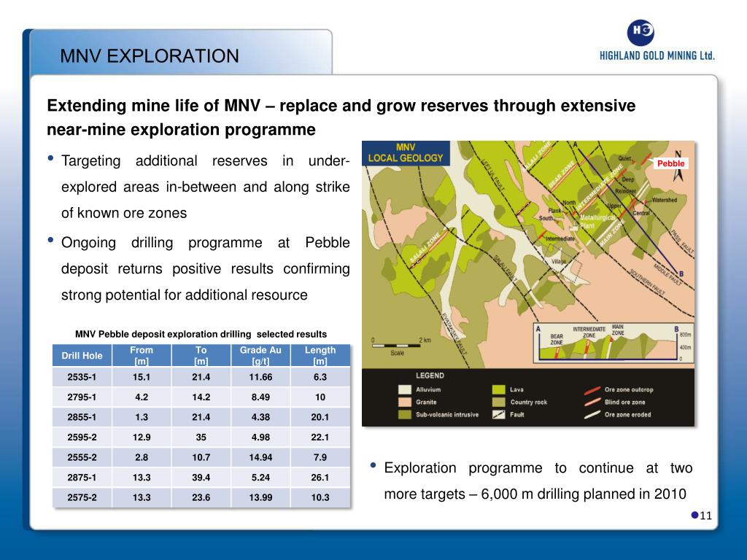The image size is (747, 560).
Task: Click the Ore zone eroded legend symbol
Action: (592, 415)
